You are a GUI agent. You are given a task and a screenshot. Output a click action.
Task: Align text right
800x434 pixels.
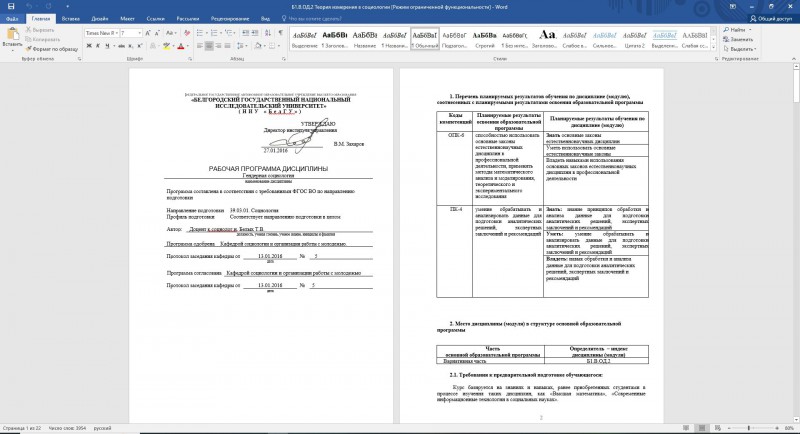point(218,46)
